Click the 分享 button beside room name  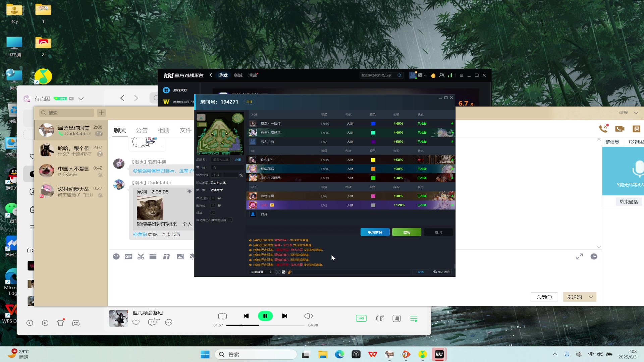point(238,160)
